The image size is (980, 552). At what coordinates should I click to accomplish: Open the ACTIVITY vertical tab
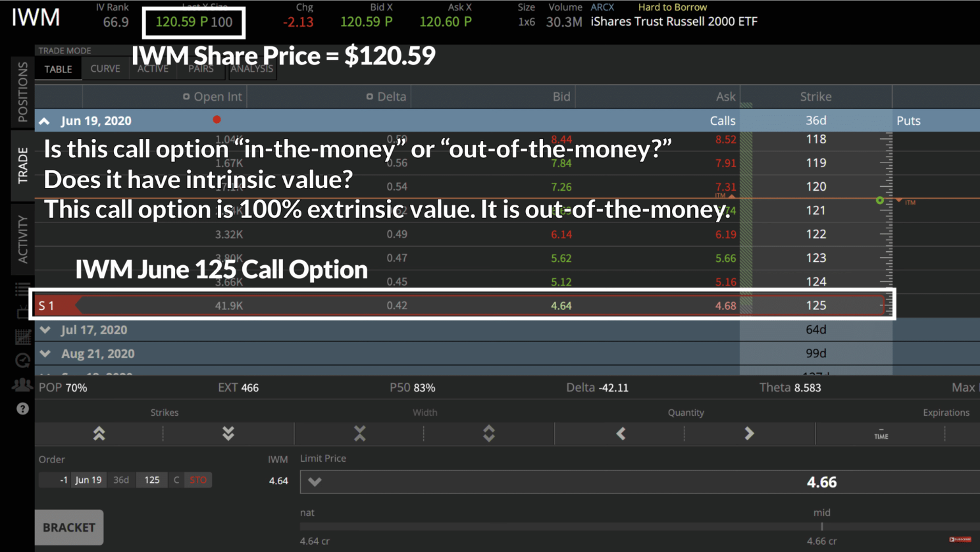pyautogui.click(x=23, y=239)
